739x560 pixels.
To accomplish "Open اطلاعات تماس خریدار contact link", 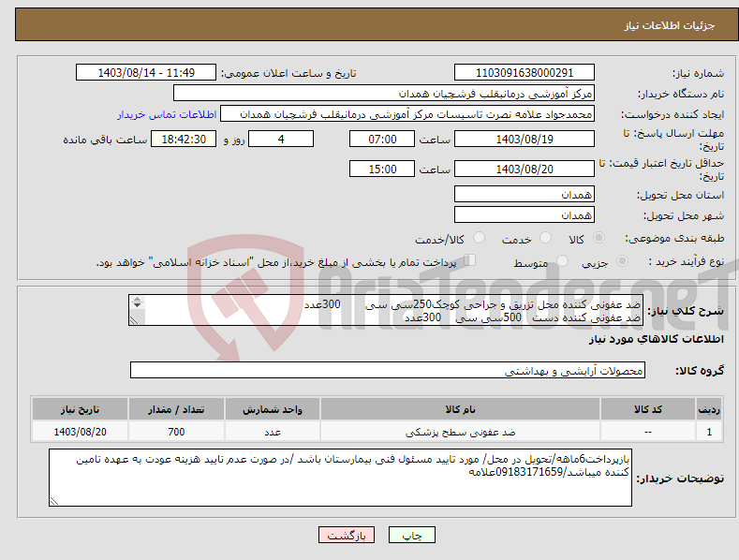I will pos(167,114).
